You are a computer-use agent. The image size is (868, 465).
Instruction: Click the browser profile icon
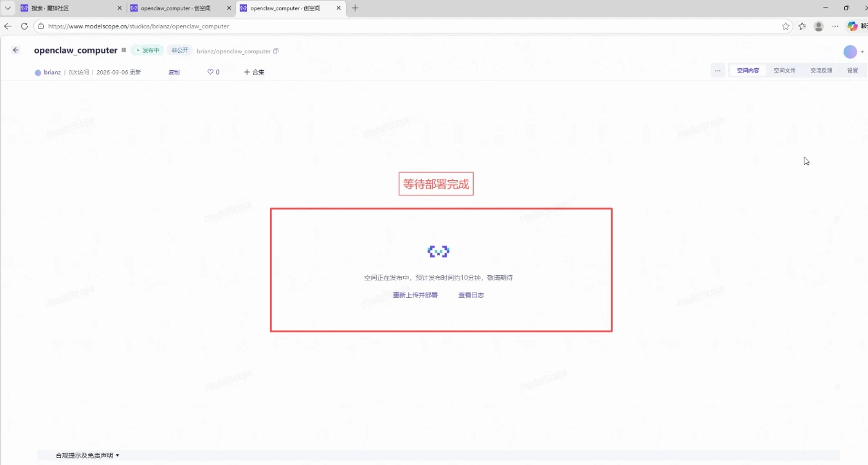(818, 26)
